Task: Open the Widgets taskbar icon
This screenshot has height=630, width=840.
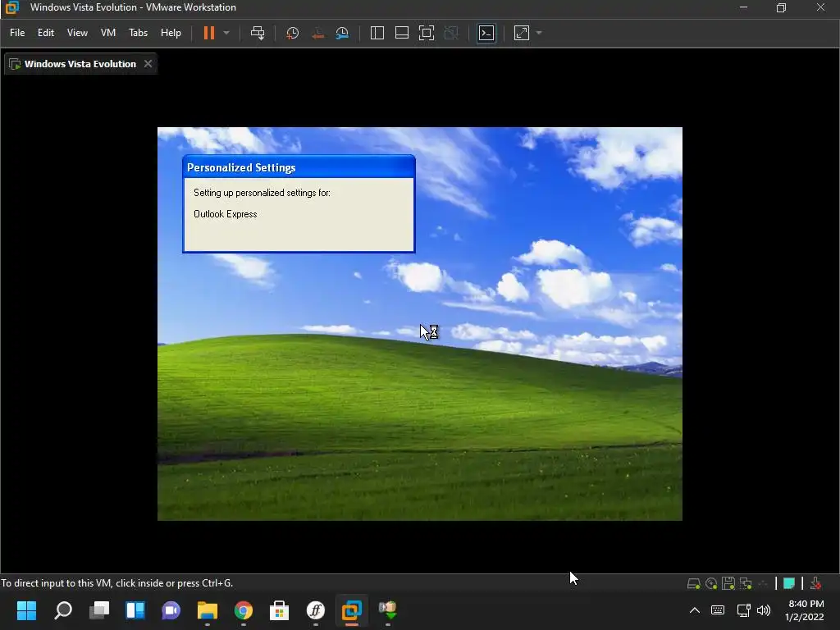Action: (x=135, y=610)
